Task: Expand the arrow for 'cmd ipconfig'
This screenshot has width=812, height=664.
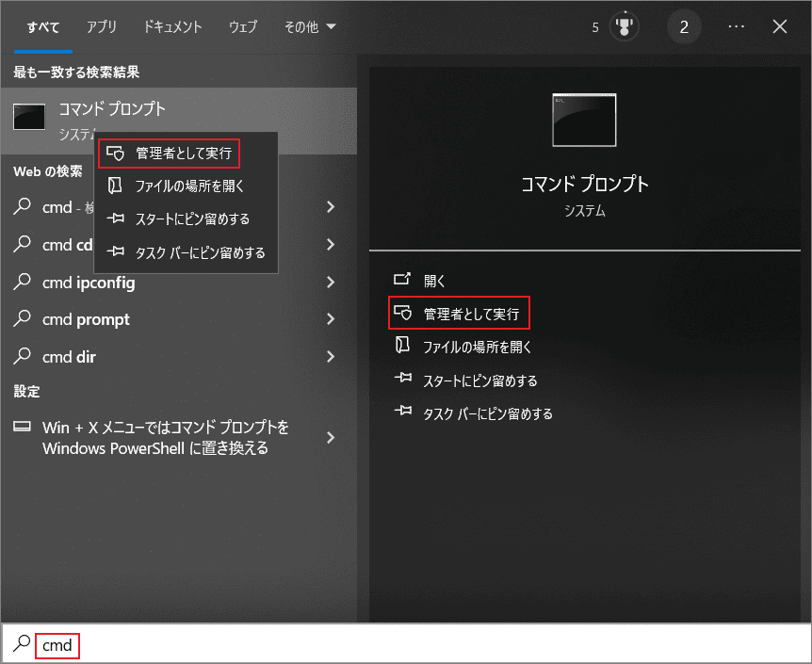Action: click(x=331, y=282)
